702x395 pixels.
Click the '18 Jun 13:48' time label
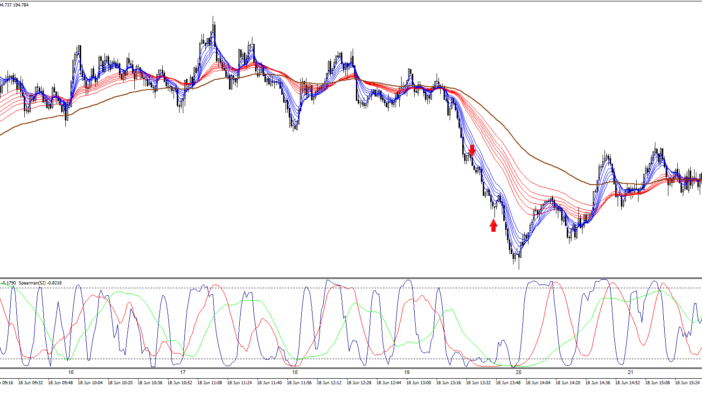click(x=508, y=383)
